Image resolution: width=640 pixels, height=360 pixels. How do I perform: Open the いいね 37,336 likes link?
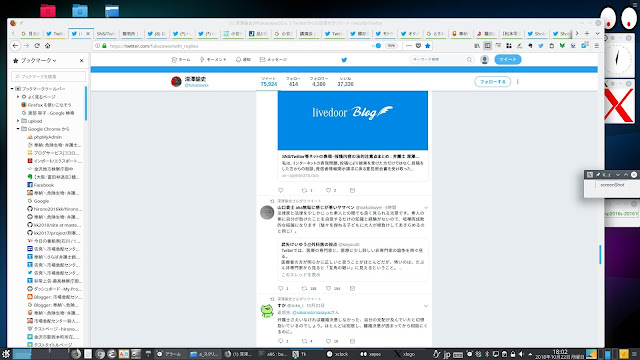coord(345,82)
